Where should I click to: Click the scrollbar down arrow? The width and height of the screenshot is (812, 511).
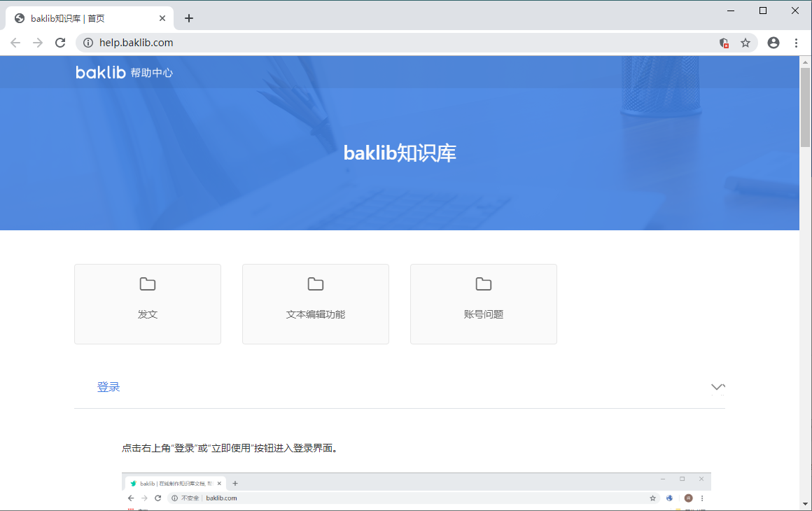click(805, 504)
